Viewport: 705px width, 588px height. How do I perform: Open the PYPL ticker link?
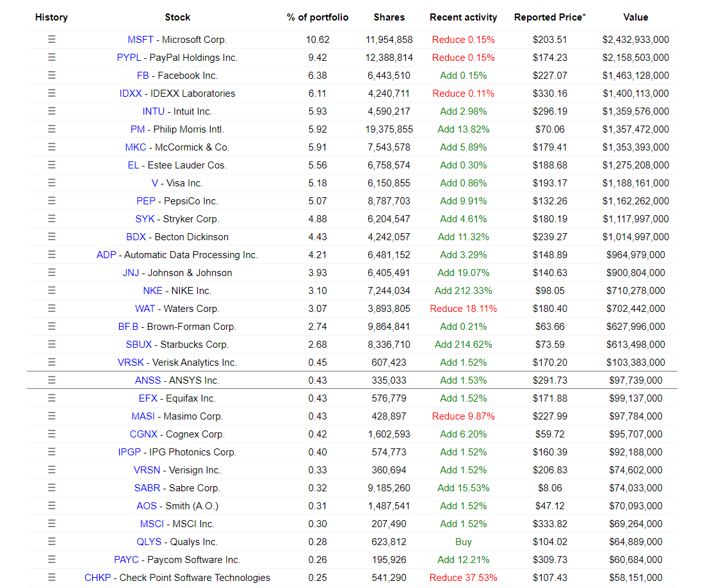point(129,58)
